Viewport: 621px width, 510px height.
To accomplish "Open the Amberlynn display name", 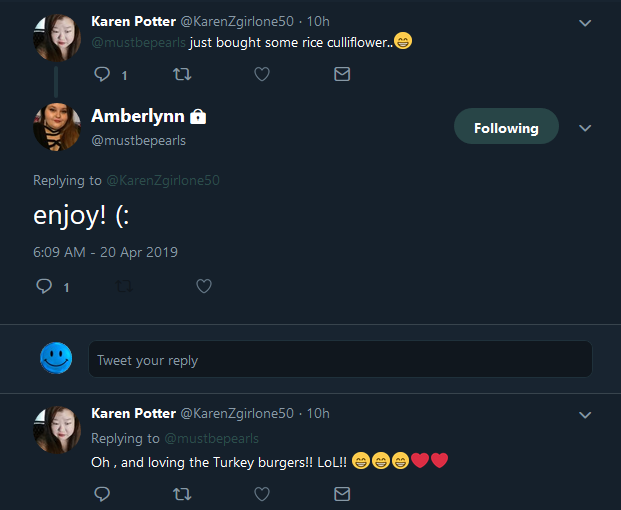I will [x=138, y=116].
